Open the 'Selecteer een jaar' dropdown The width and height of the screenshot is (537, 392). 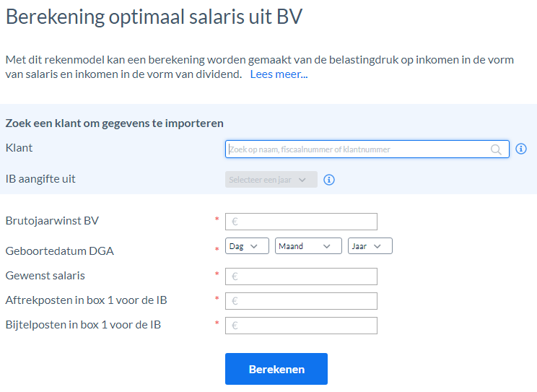[x=271, y=180]
